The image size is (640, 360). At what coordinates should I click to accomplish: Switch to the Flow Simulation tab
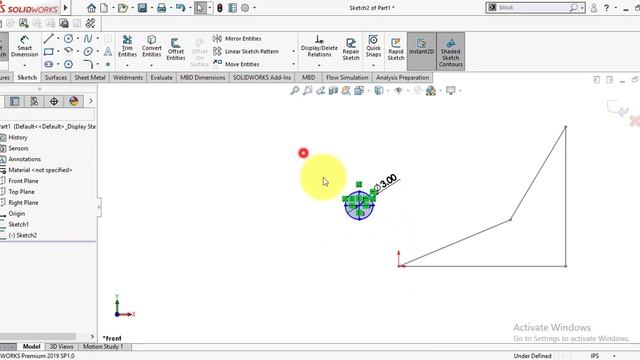click(x=347, y=78)
